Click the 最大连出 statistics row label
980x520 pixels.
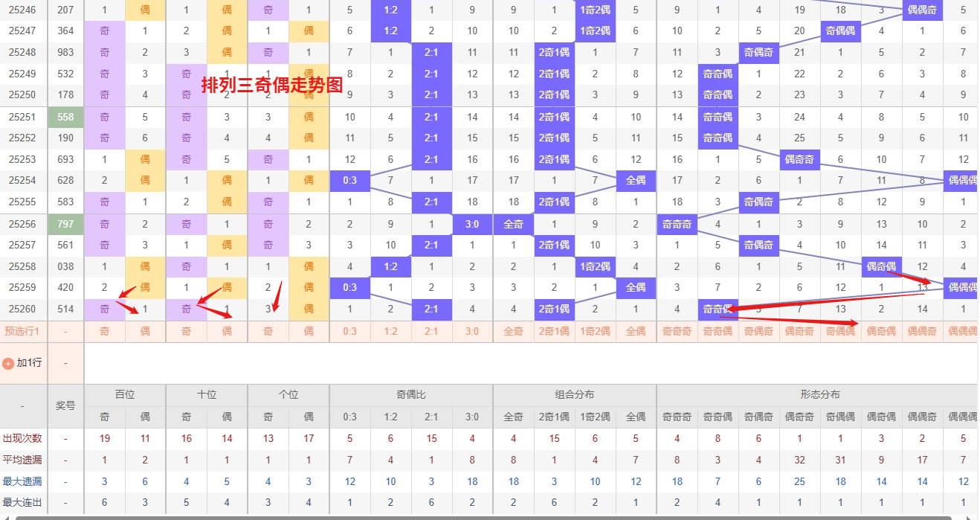(x=23, y=503)
